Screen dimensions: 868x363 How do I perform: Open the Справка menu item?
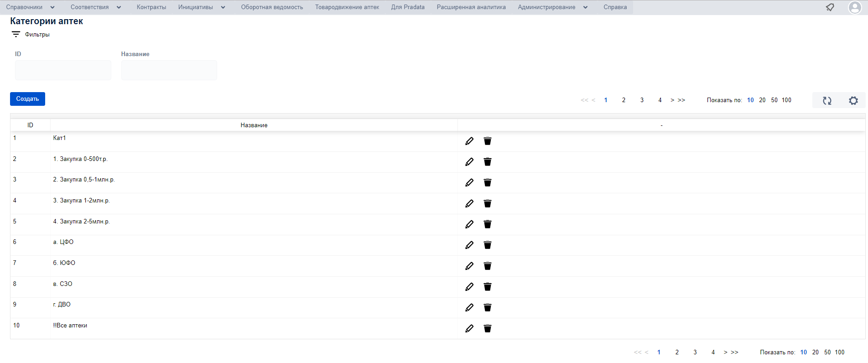point(615,7)
